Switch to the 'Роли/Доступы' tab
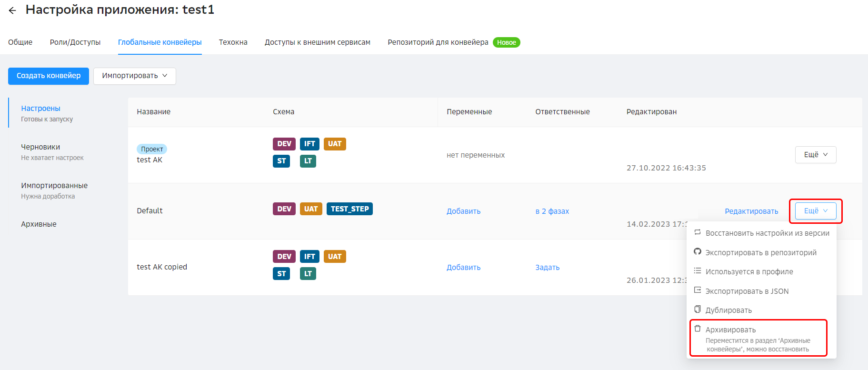 [75, 42]
